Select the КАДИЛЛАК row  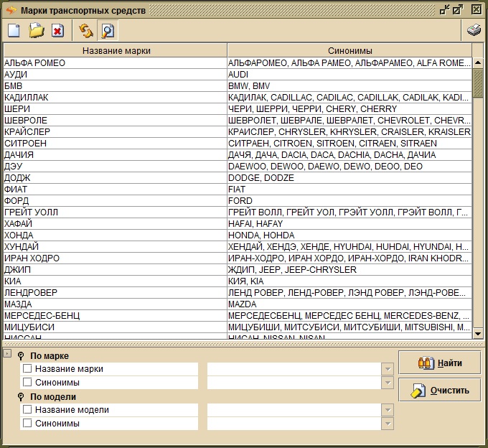(238, 98)
